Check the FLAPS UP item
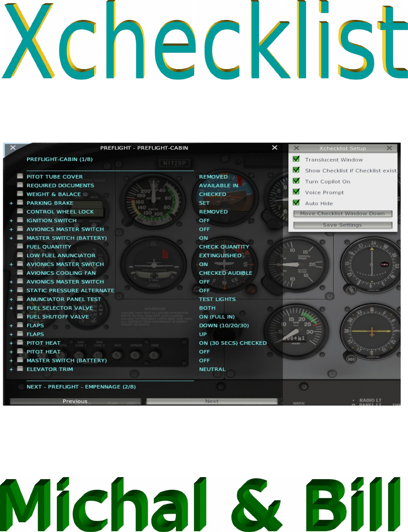 coord(20,334)
